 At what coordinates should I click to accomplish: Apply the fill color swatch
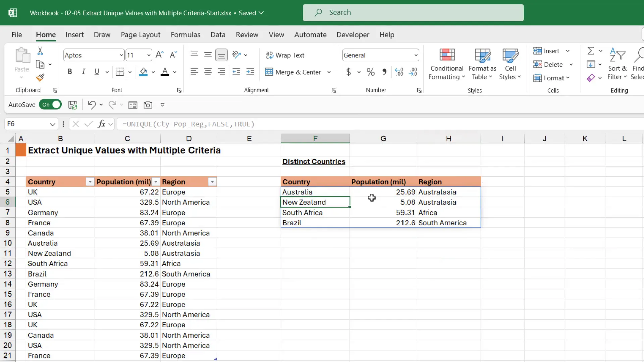pos(143,72)
